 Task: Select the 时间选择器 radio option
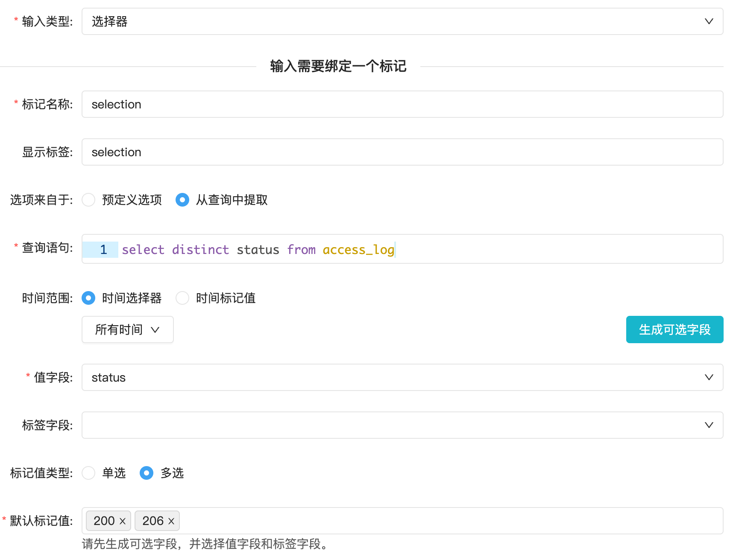88,298
